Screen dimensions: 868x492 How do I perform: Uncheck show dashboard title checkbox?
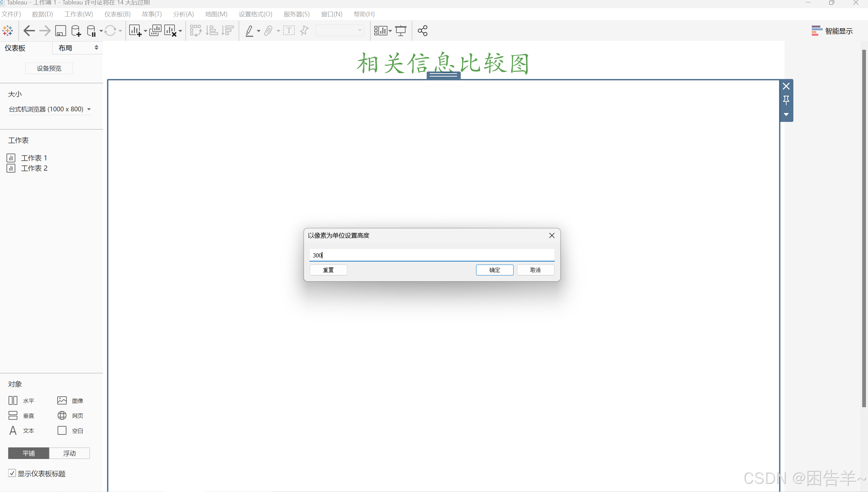(x=12, y=473)
